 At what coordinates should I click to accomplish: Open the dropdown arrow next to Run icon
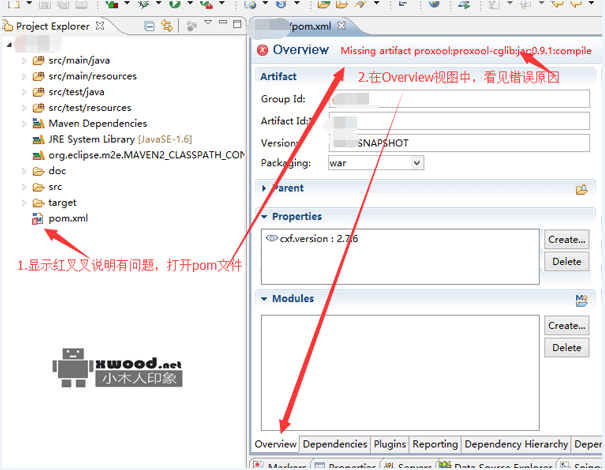pyautogui.click(x=190, y=3)
